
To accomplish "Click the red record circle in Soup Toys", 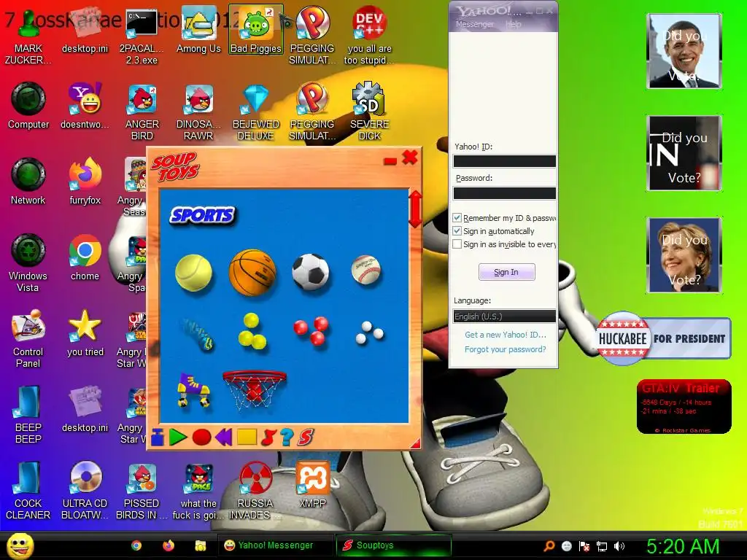I will tap(201, 437).
